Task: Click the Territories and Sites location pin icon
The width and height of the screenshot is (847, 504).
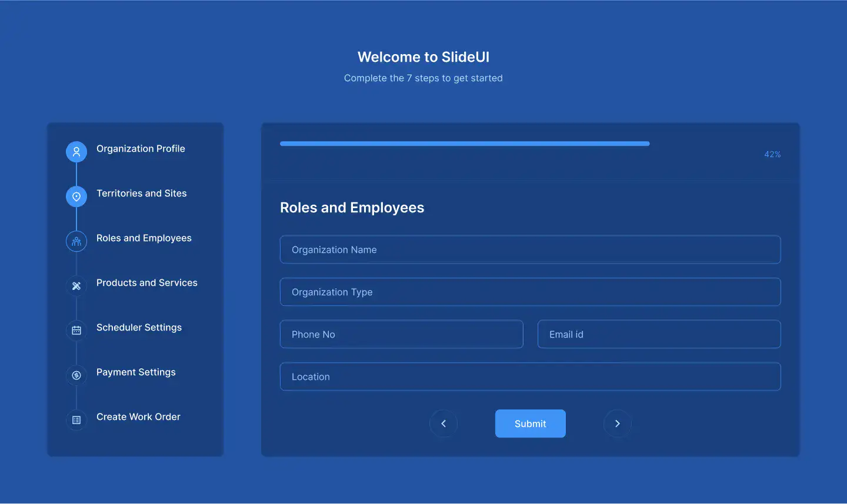Action: 76,196
